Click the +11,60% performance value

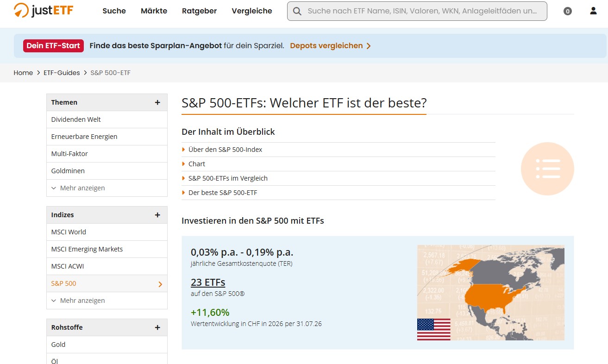pyautogui.click(x=210, y=312)
